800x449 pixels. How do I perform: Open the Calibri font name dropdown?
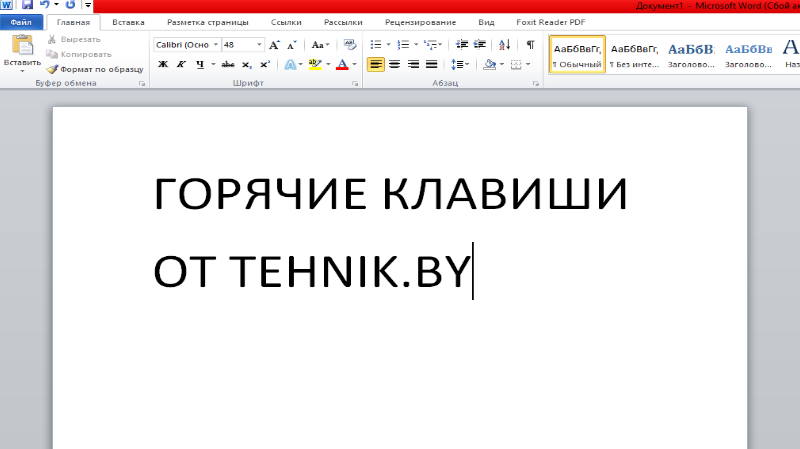tap(216, 45)
